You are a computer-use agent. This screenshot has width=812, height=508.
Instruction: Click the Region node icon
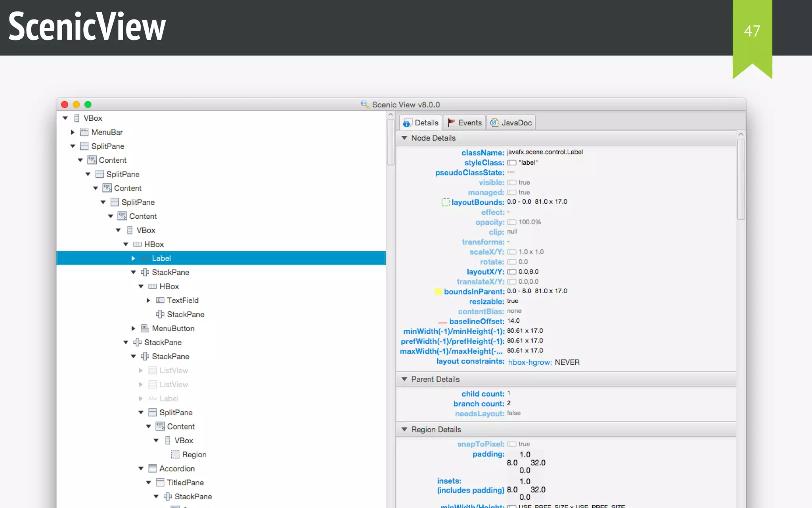175,454
